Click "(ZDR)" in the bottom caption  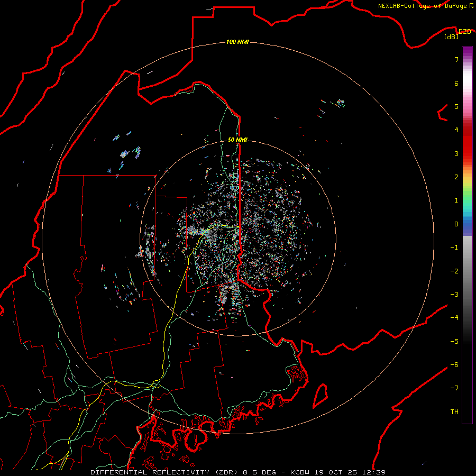tap(226, 472)
